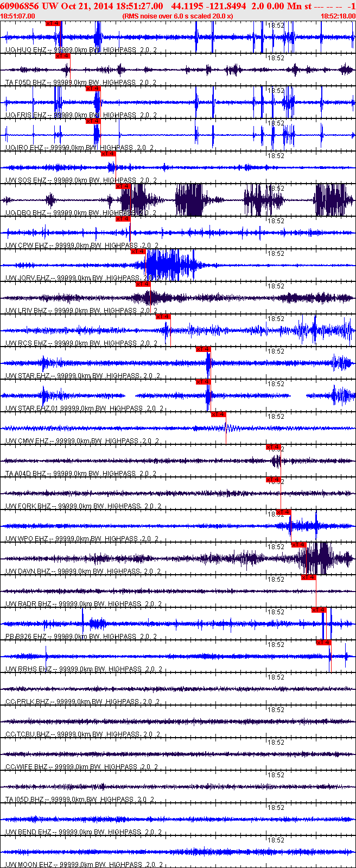Image resolution: width=356 pixels, height=868 pixels.
Task: Select the UW SQS EHZ station label
Action: click(x=81, y=180)
